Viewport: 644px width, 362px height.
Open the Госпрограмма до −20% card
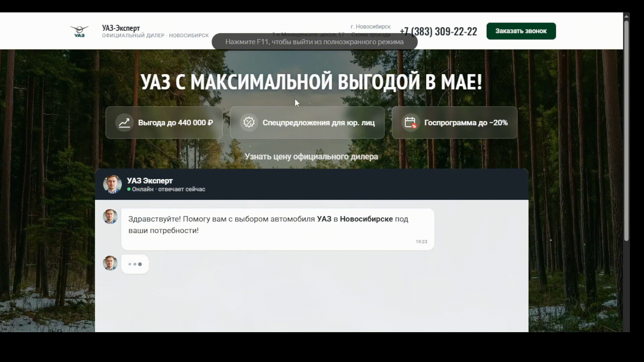(x=454, y=122)
